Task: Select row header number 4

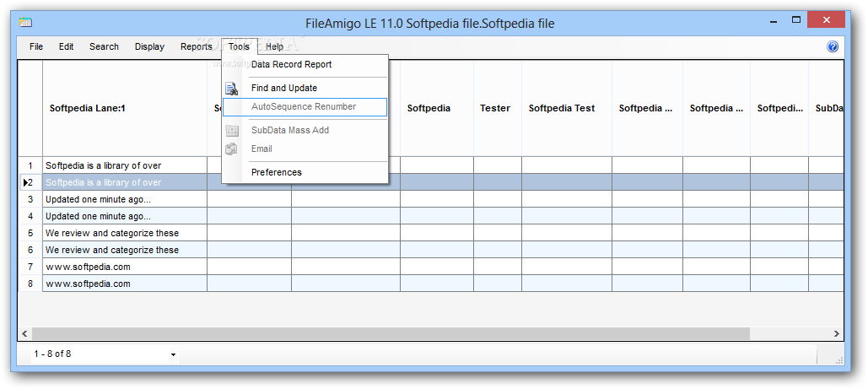Action: click(30, 216)
